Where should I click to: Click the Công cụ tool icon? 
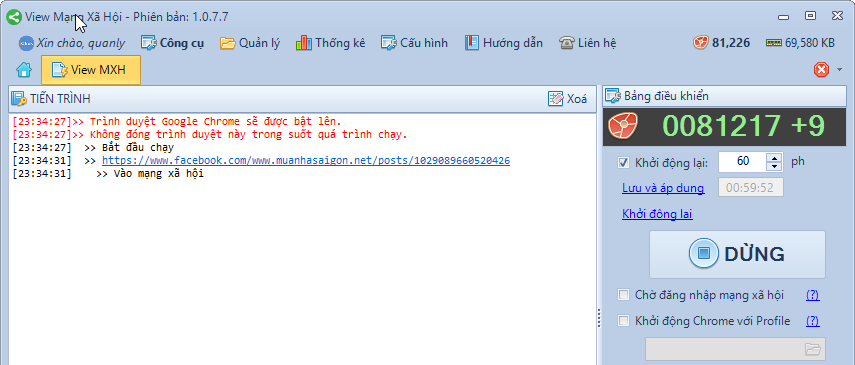point(149,43)
